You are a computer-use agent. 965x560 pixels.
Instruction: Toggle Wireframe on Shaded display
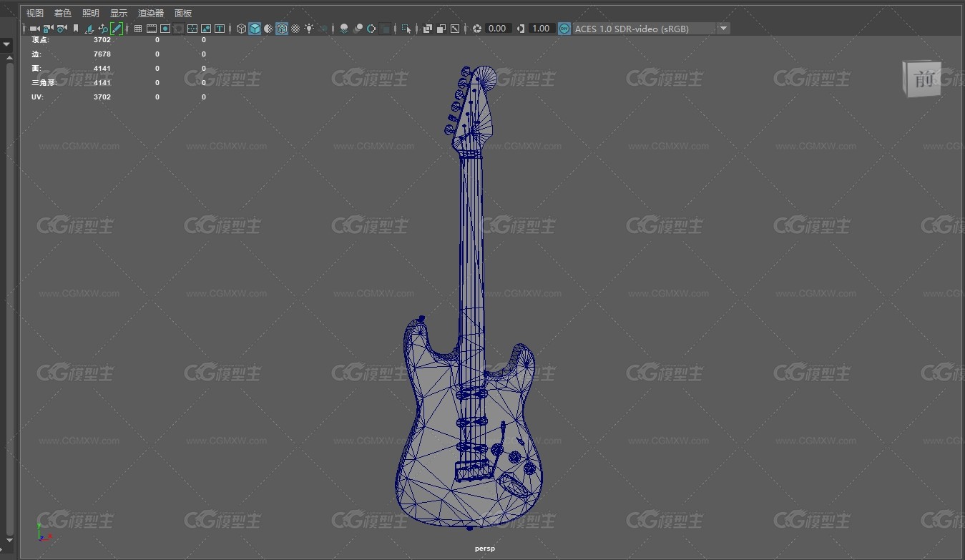(282, 29)
